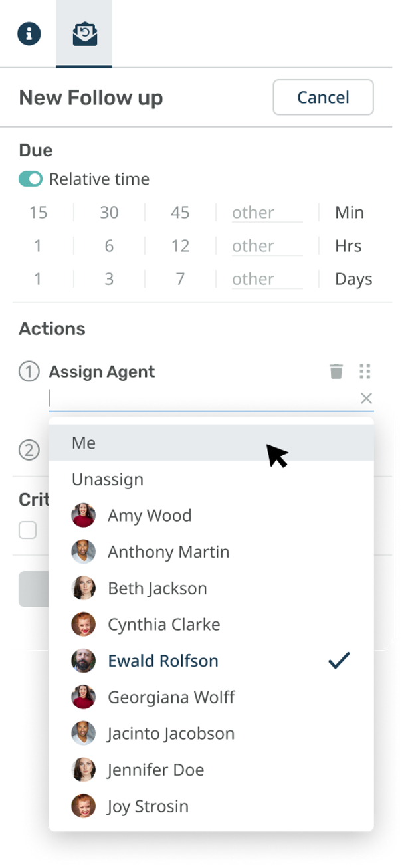Choose Me in the agent dropdown
404x868 pixels.
point(211,443)
